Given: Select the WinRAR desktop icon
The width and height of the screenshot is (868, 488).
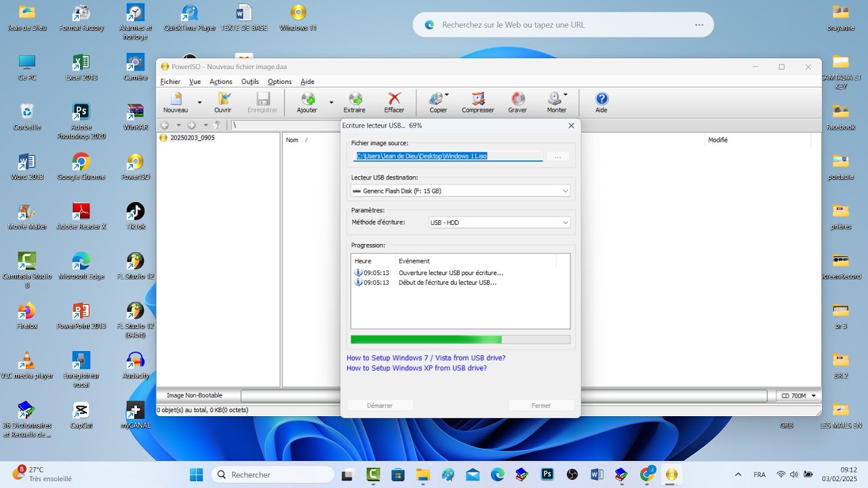Looking at the screenshot, I should [135, 117].
